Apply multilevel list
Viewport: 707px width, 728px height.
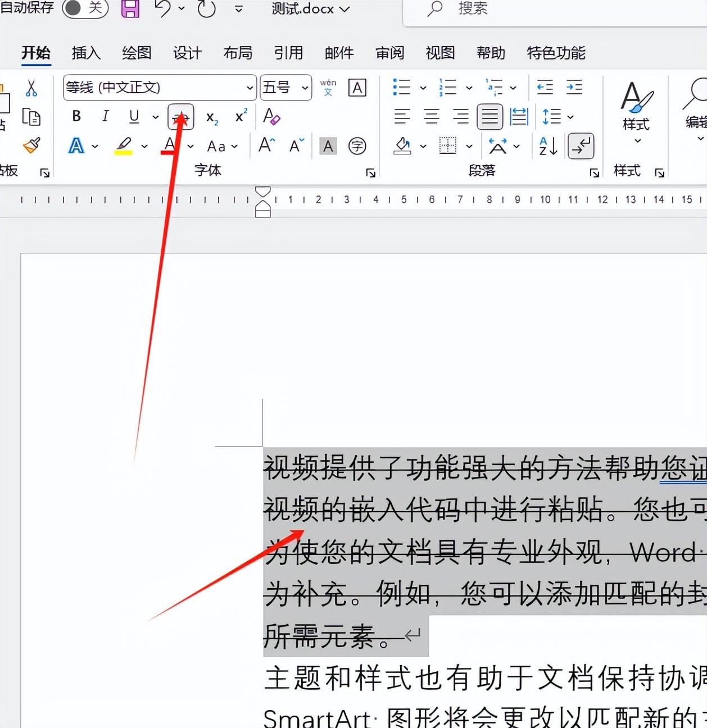tap(494, 87)
